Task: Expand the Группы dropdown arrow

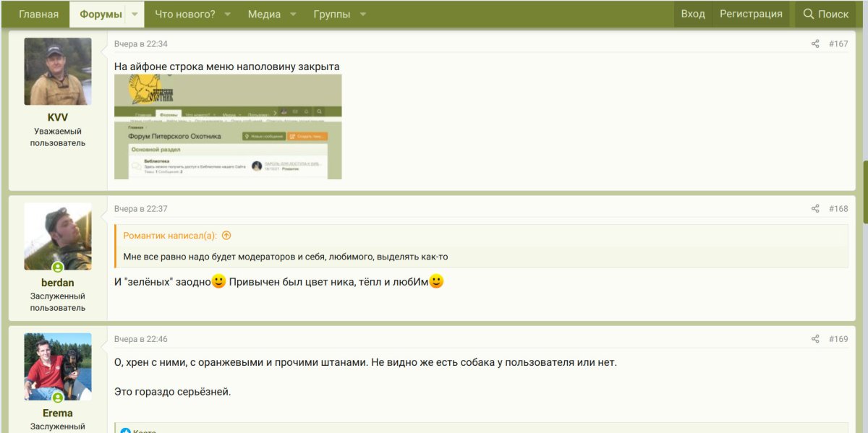Action: (362, 14)
